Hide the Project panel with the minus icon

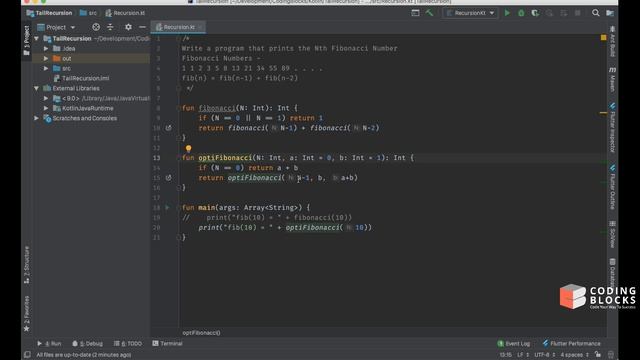142,27
